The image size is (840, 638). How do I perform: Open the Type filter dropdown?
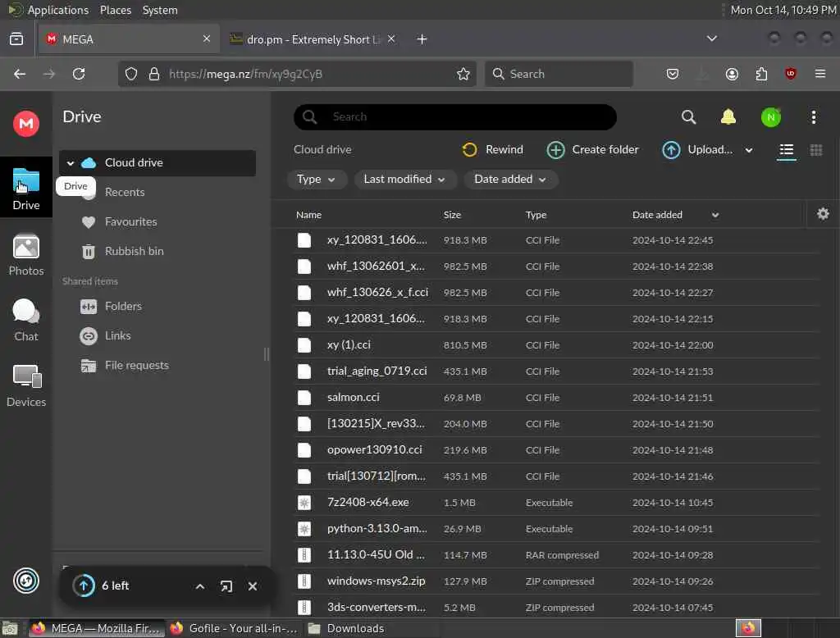pos(316,180)
